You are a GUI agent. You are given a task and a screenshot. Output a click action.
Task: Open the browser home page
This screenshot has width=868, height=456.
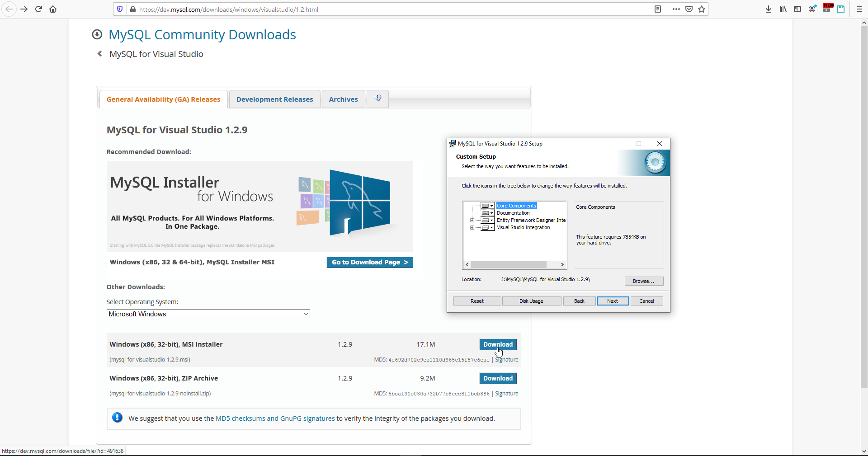click(x=53, y=9)
